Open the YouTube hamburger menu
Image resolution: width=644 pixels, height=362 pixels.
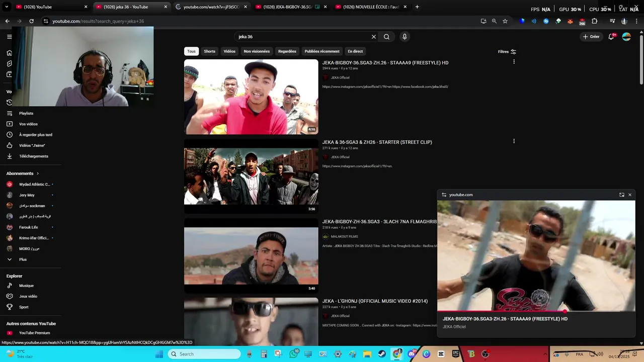click(9, 37)
